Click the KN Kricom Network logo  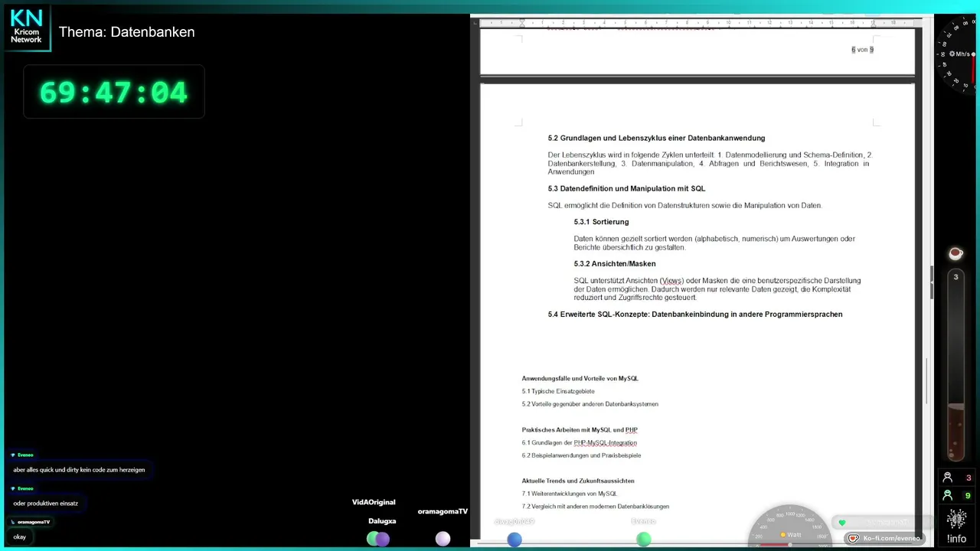coord(27,27)
